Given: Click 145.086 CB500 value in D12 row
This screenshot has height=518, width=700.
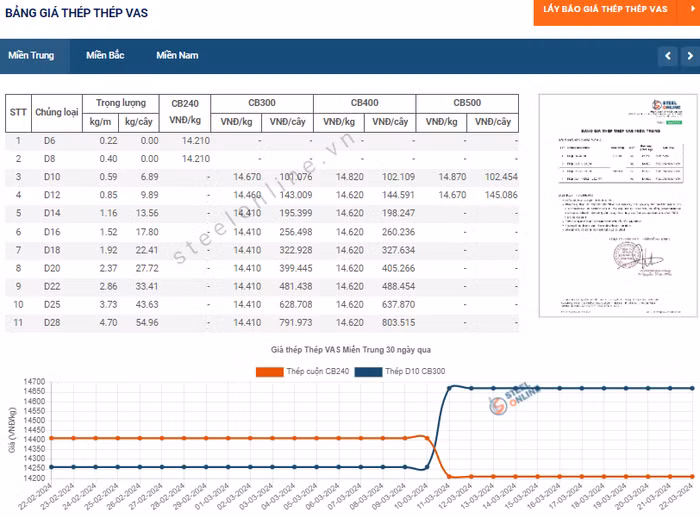Looking at the screenshot, I should click(501, 195).
